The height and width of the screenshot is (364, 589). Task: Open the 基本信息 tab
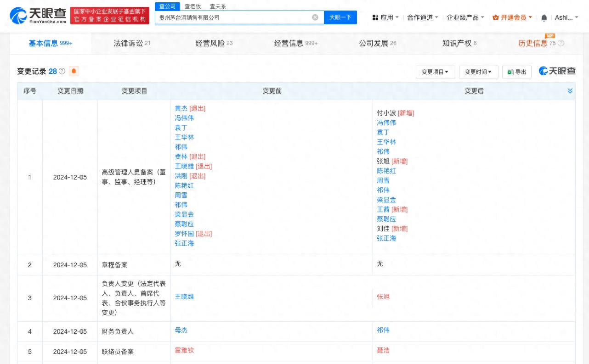coord(51,43)
